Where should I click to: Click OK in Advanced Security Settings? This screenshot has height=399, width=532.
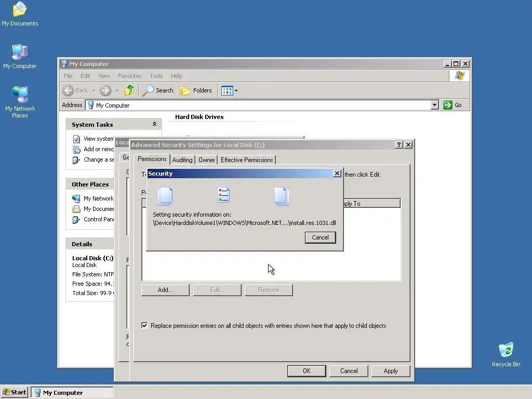(x=307, y=371)
